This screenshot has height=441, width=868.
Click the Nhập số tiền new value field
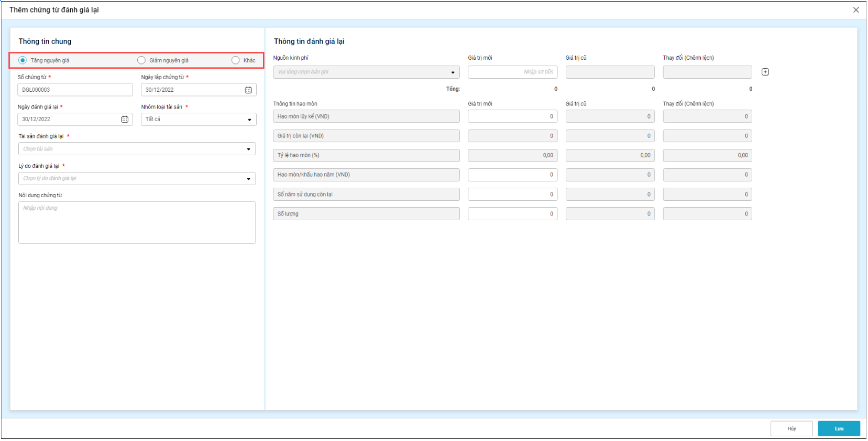(x=512, y=72)
